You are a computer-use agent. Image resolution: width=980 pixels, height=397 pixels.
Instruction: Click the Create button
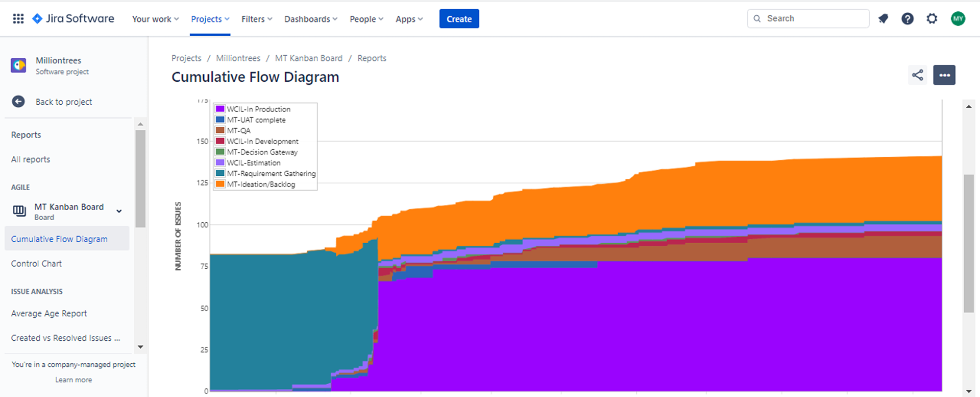coord(459,19)
